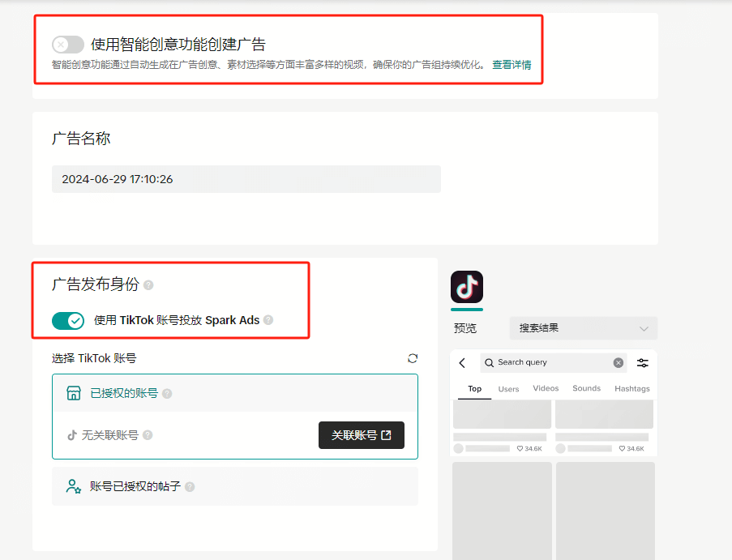Click the 预览 label
Viewport: 732px width, 560px height.
[x=465, y=328]
